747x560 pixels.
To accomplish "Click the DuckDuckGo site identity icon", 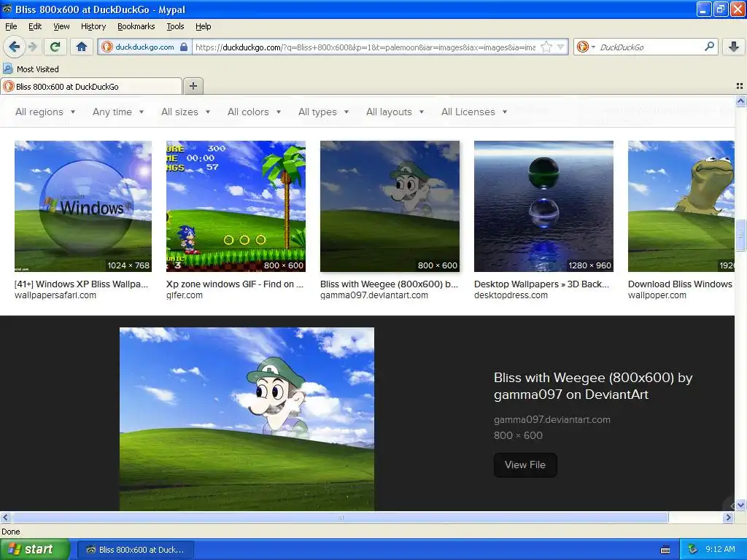I will click(107, 47).
